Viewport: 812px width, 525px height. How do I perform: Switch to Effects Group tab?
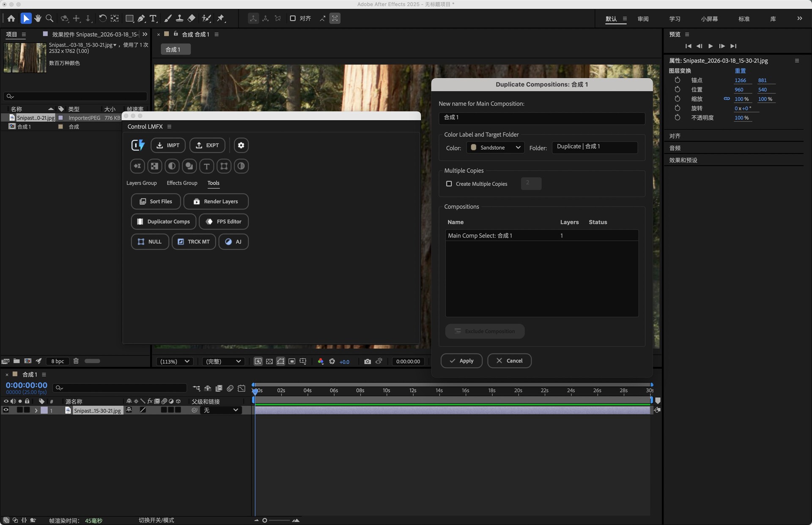(182, 183)
